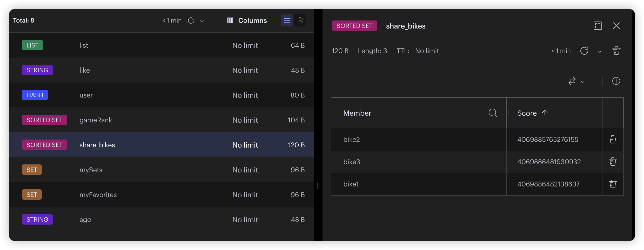Add a new member to sorted set
644x250 pixels.
tap(616, 81)
